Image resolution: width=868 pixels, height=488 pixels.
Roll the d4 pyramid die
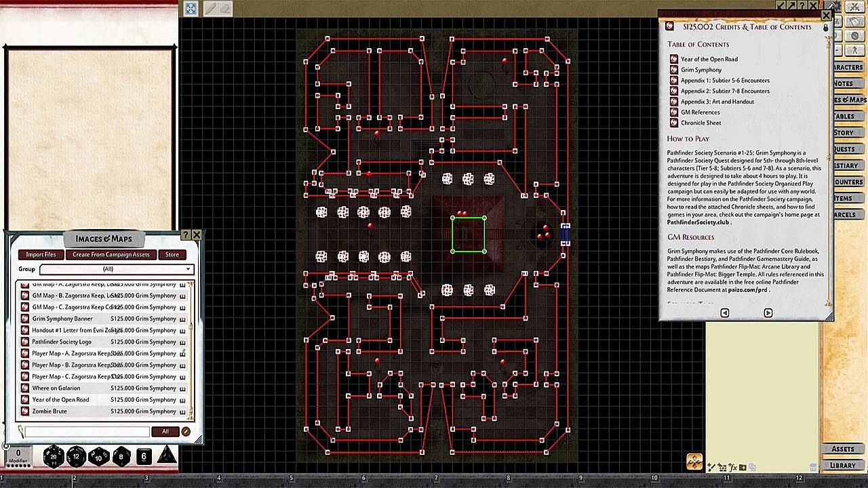click(x=167, y=455)
